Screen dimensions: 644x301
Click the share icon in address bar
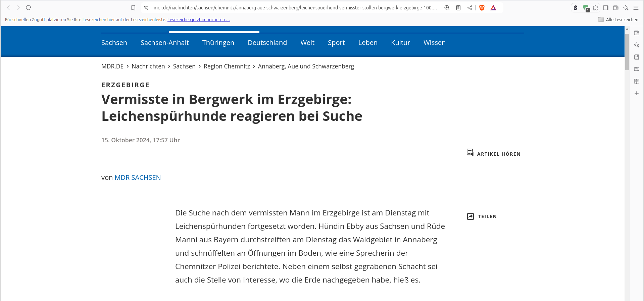(x=470, y=8)
